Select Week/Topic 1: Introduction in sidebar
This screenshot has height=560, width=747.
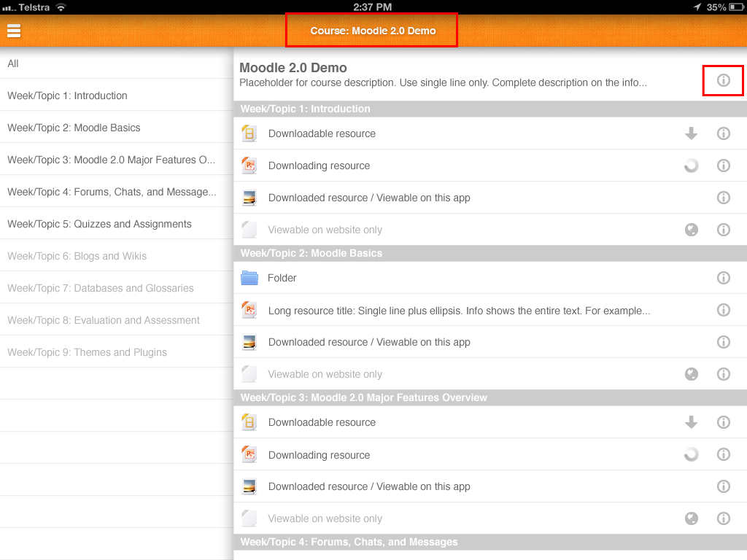tap(117, 96)
